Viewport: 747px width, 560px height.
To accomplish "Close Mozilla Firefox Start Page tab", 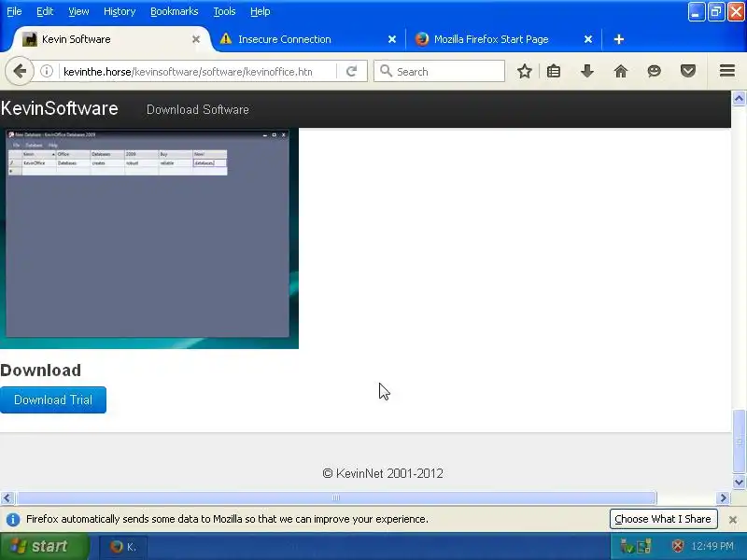I will pos(588,39).
